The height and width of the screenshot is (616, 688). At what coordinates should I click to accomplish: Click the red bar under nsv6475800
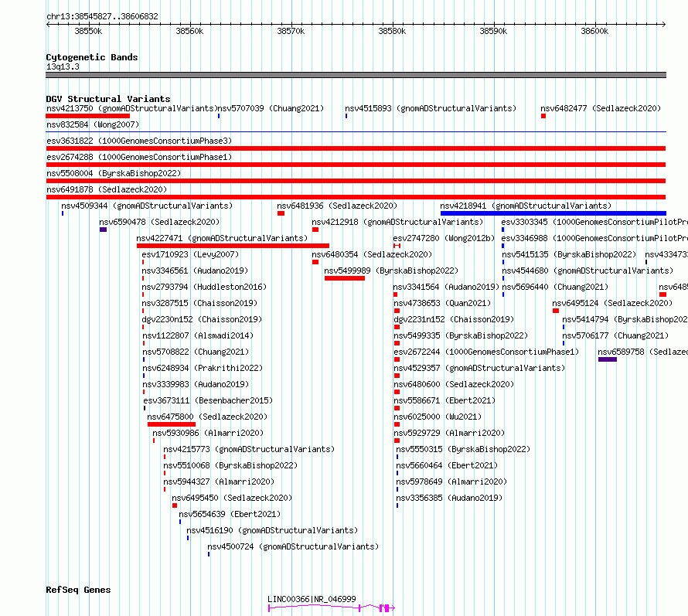coord(172,424)
